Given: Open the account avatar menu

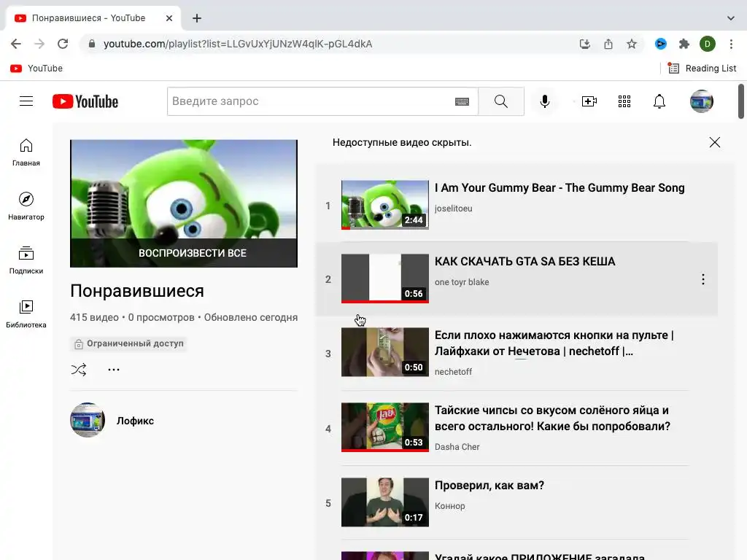Looking at the screenshot, I should (702, 101).
